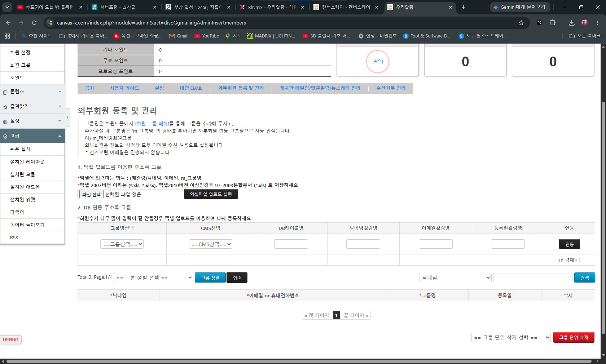606x364 pixels.
Task: Click the horizontal scrollbar at the bottom
Action: coord(299,361)
